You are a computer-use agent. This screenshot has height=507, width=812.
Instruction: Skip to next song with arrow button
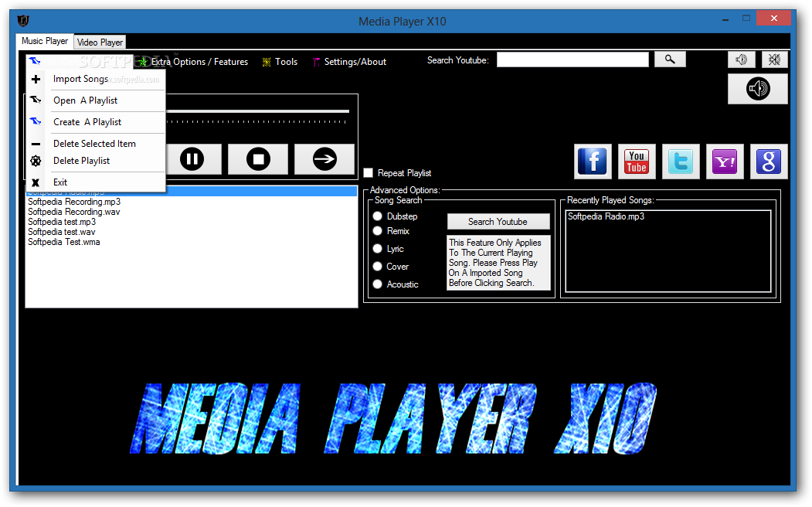[x=324, y=159]
